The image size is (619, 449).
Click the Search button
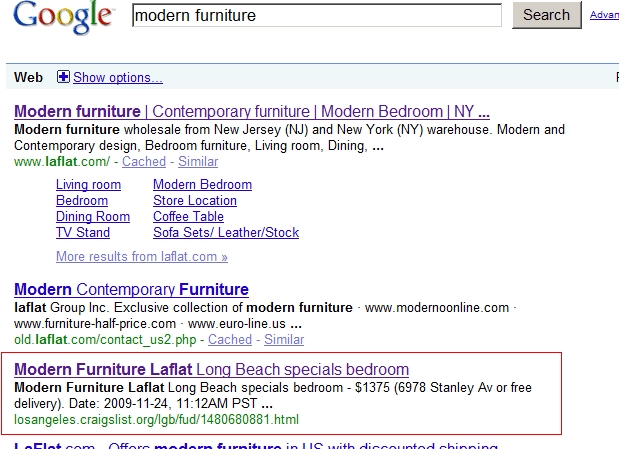[547, 15]
